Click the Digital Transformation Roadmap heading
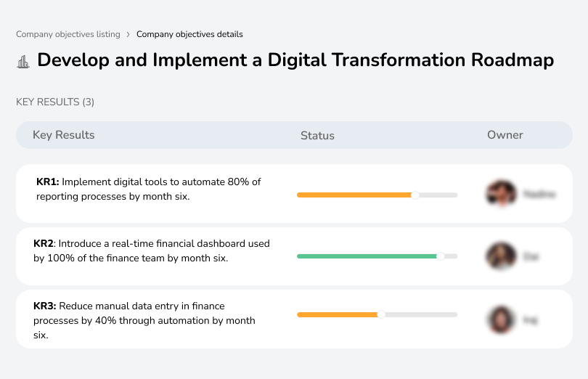 tap(295, 60)
